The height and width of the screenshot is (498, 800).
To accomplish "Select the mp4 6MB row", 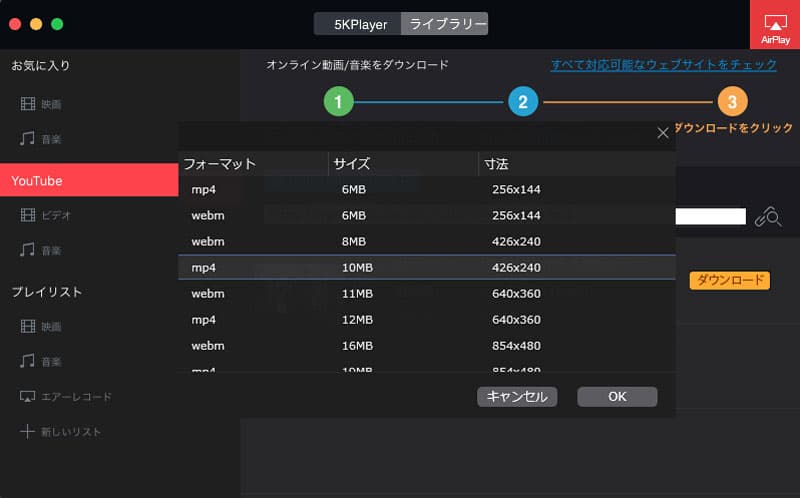I will [427, 189].
